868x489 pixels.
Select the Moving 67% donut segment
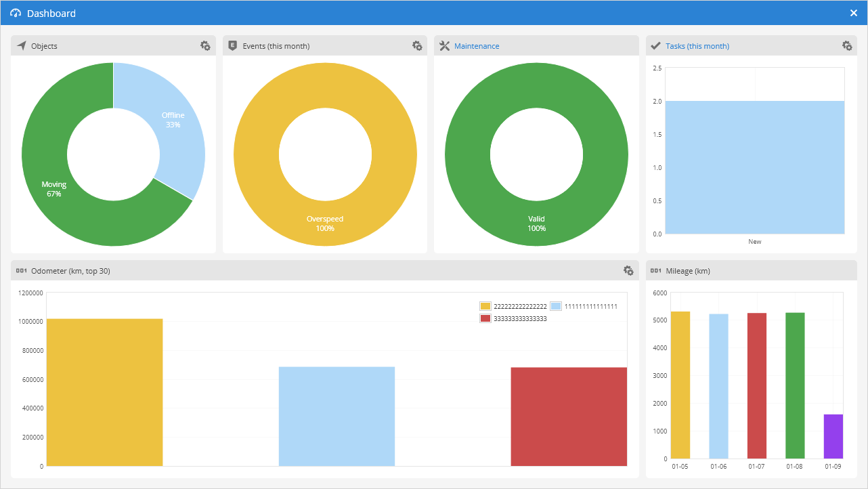click(54, 188)
